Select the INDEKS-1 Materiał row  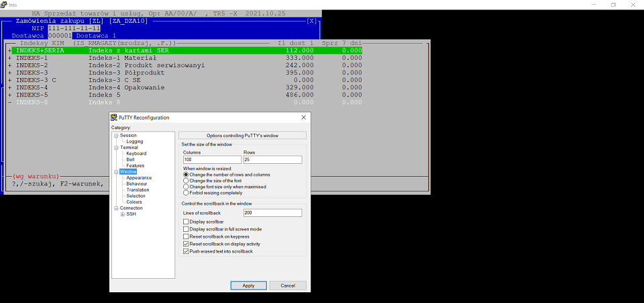pyautogui.click(x=185, y=58)
